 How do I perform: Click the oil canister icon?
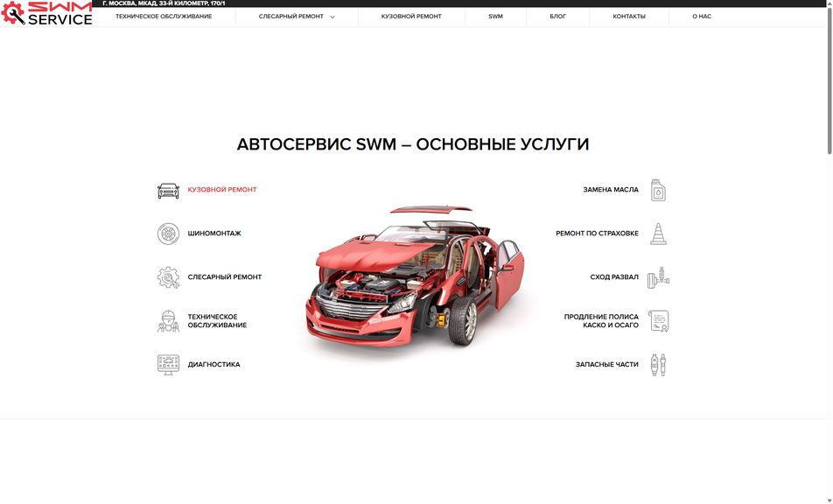click(x=658, y=190)
